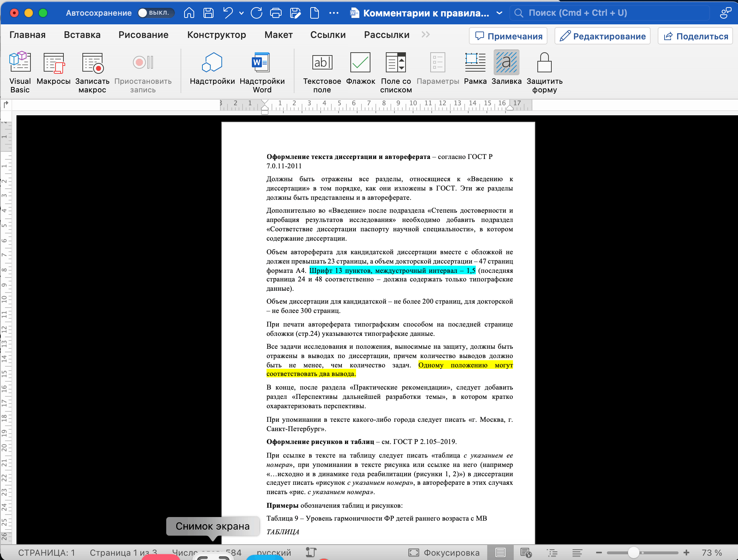Click the Поделиться share button

(x=695, y=36)
